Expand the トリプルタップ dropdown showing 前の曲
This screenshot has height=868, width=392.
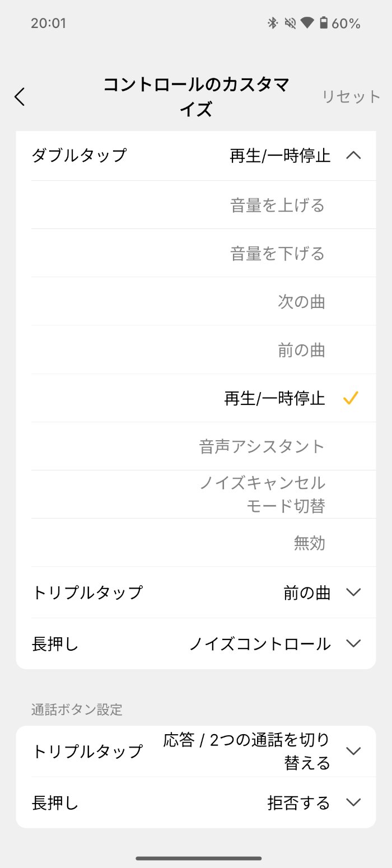353,592
